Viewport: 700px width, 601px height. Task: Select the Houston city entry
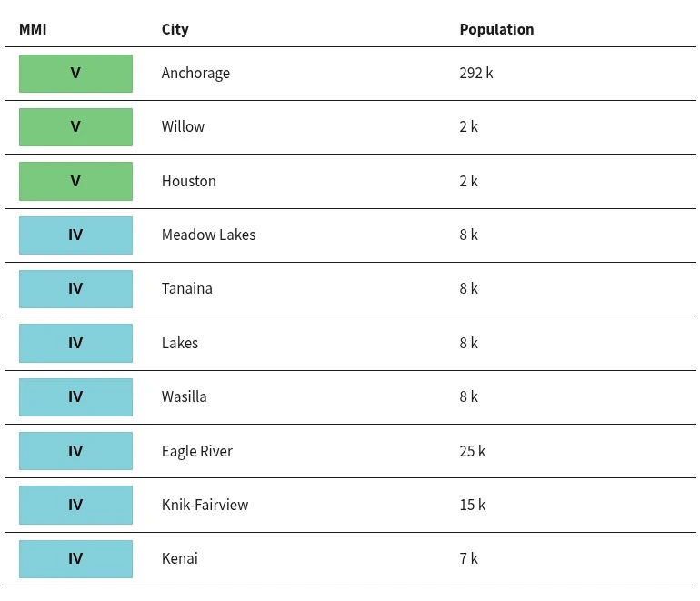[189, 181]
